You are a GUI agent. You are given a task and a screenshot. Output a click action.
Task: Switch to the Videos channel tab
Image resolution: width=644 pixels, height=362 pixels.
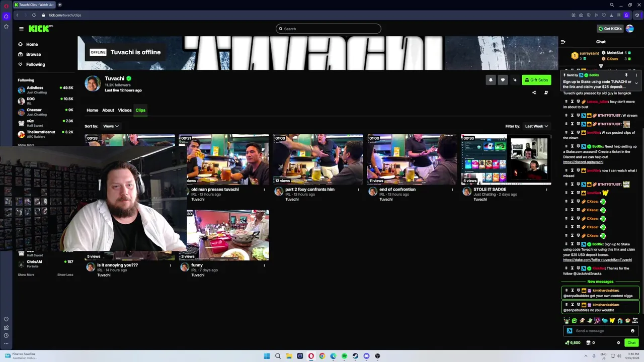(x=125, y=110)
